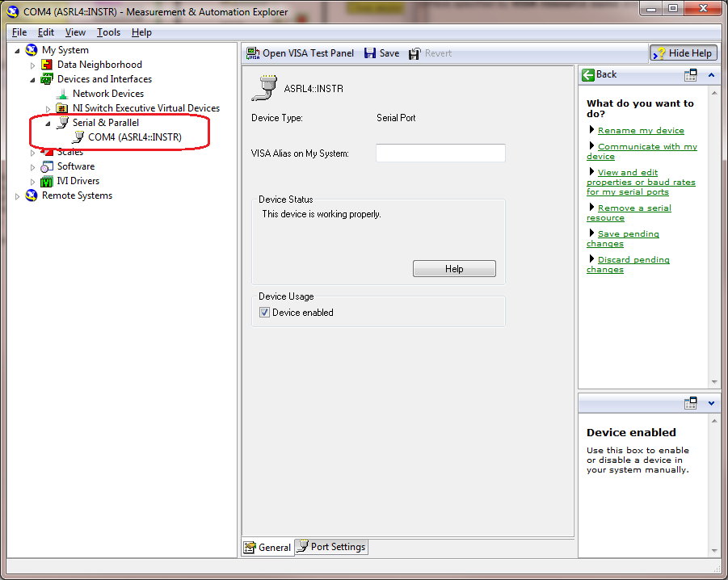Select the Data Neighborhood tree item

(x=99, y=65)
